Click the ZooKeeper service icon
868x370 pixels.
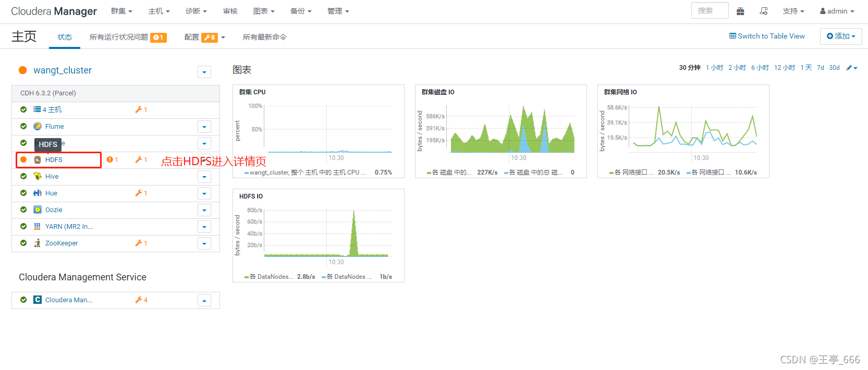[x=38, y=243]
